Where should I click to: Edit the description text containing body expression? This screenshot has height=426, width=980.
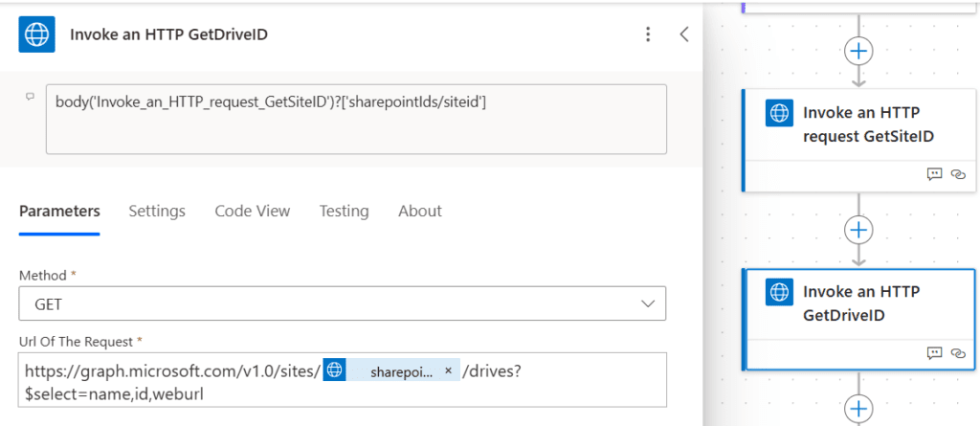coord(355,118)
